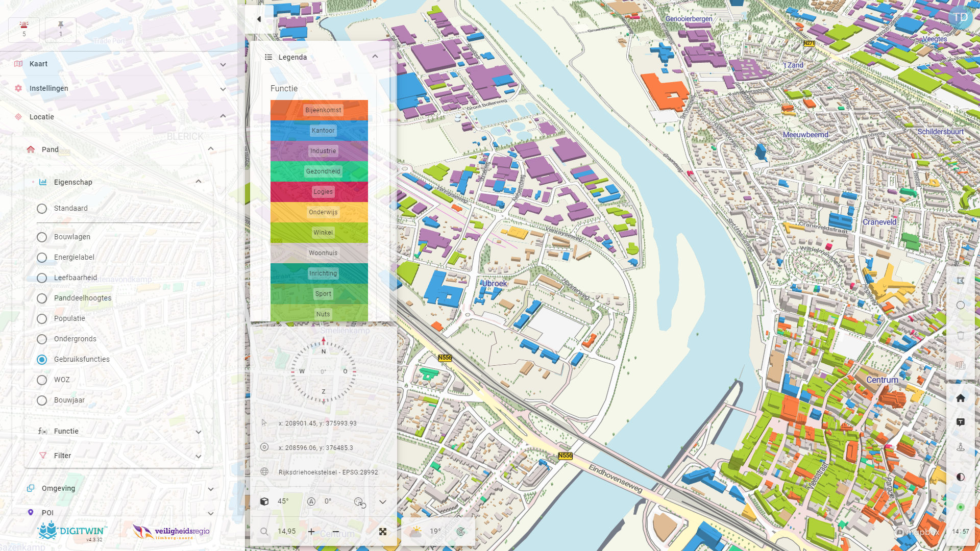
Task: Open the Instellingen menu section
Action: [223, 89]
